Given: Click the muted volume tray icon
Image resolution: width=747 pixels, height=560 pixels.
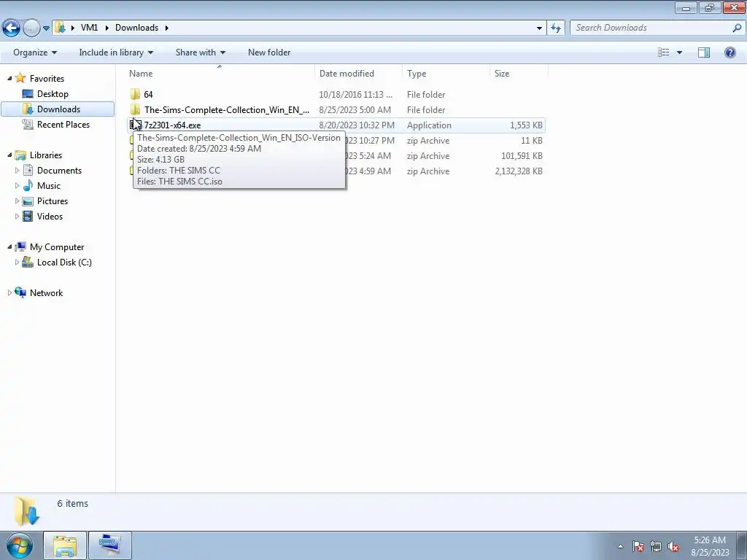Looking at the screenshot, I should click(x=673, y=546).
